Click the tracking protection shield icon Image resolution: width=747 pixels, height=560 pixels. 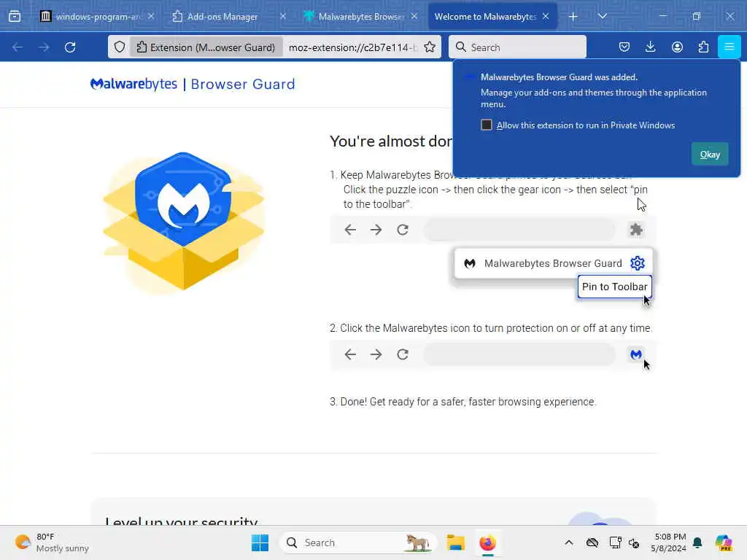[x=120, y=47]
